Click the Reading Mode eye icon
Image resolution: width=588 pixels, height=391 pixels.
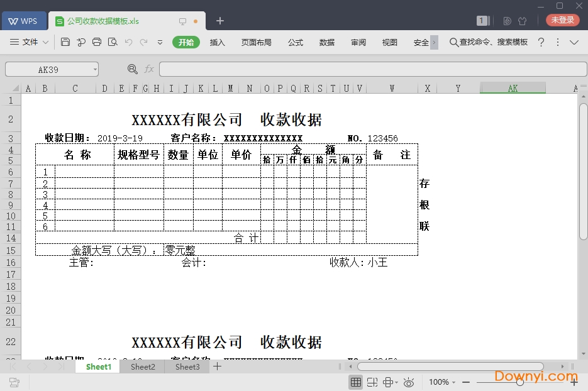tap(409, 382)
